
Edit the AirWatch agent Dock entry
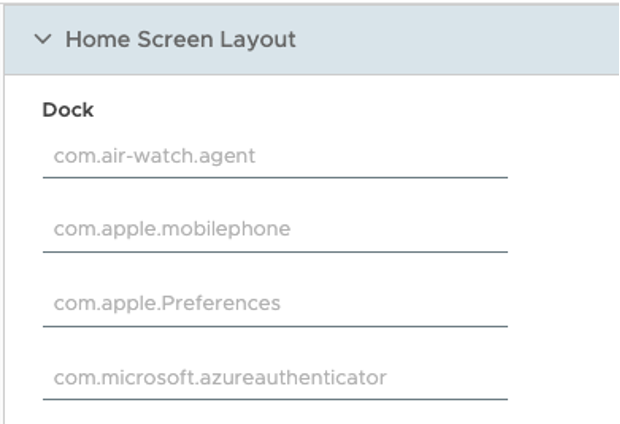(274, 156)
